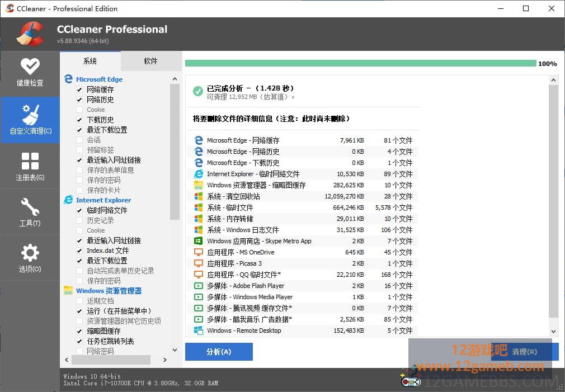This screenshot has height=392, width=565.
Task: Click the down arrow of the cleaner list scrollbar
Action: coord(175,350)
